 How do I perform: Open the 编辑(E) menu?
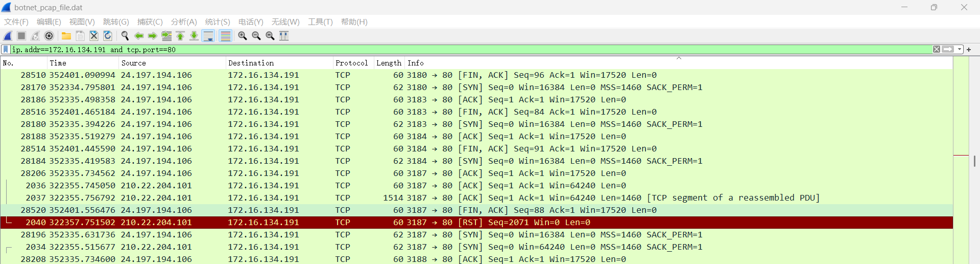[x=49, y=22]
